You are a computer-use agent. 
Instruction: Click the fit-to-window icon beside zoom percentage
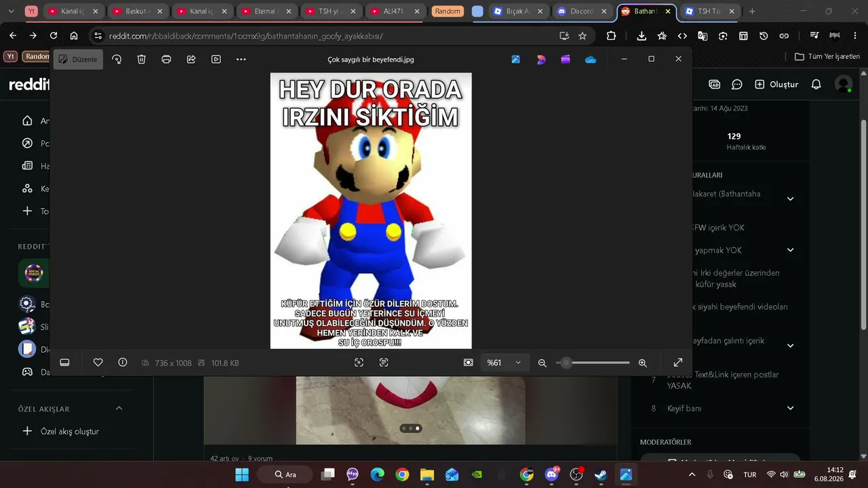pyautogui.click(x=468, y=363)
